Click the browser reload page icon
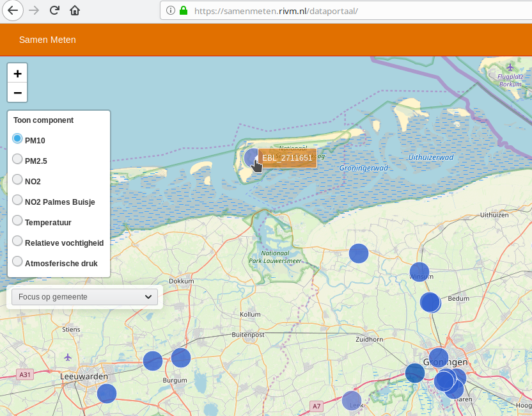The width and height of the screenshot is (532, 416). click(x=55, y=10)
